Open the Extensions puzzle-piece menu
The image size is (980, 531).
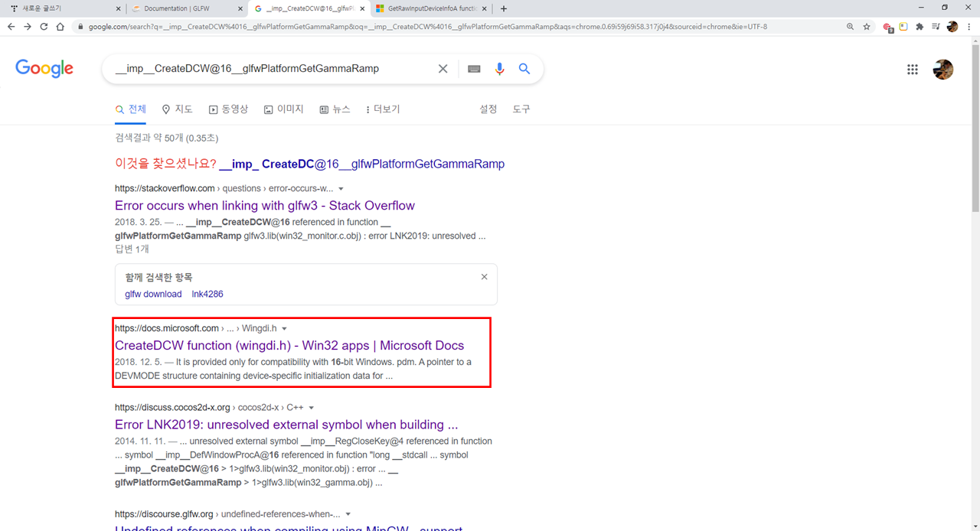920,27
